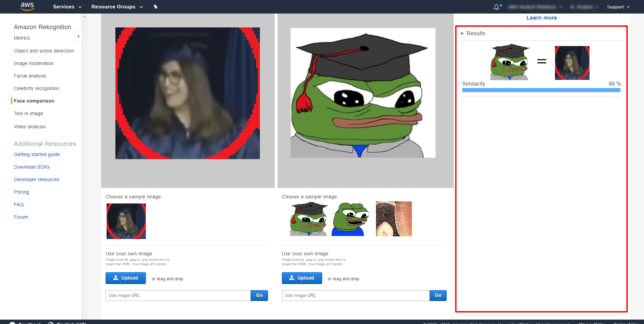
Task: Click the large source image preview
Action: click(x=187, y=93)
